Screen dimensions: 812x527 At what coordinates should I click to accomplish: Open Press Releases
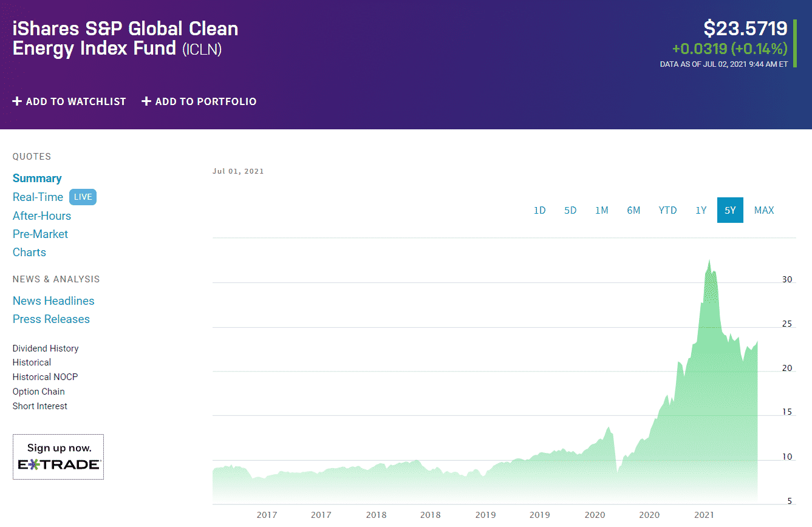pos(51,319)
